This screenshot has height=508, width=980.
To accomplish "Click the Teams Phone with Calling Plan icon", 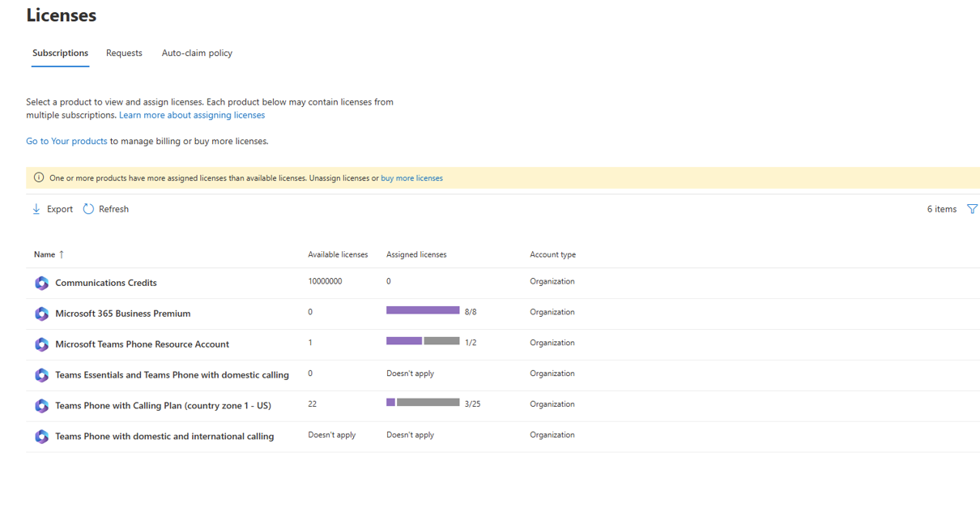I will 41,406.
